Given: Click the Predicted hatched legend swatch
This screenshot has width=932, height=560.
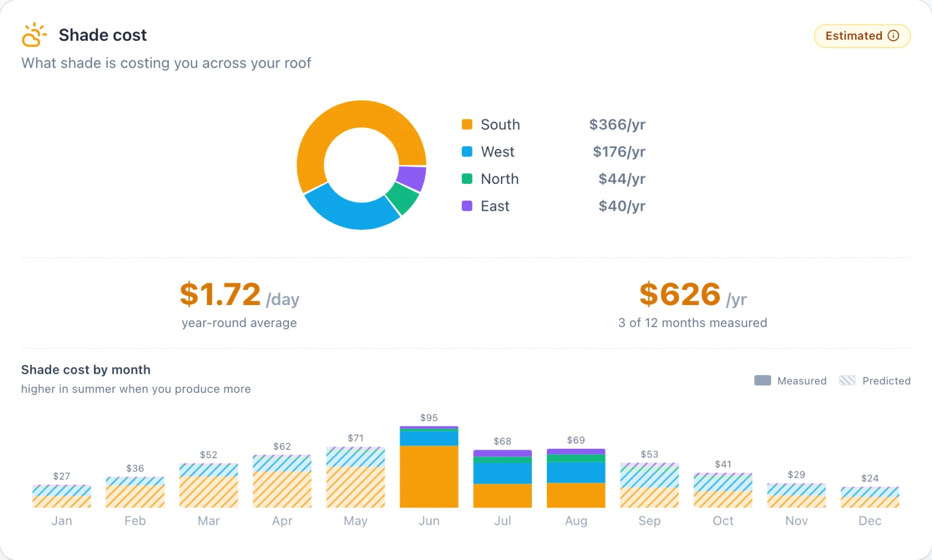Looking at the screenshot, I should point(848,381).
